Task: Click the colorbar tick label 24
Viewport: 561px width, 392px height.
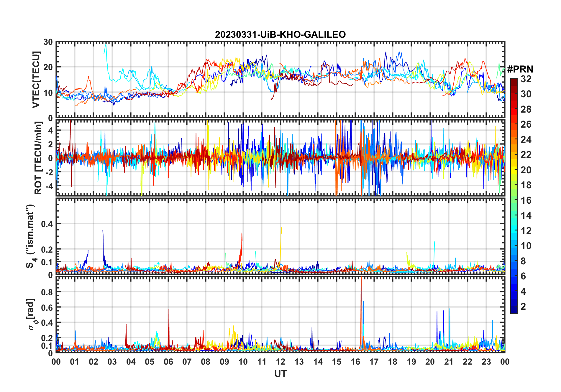Action: click(526, 140)
